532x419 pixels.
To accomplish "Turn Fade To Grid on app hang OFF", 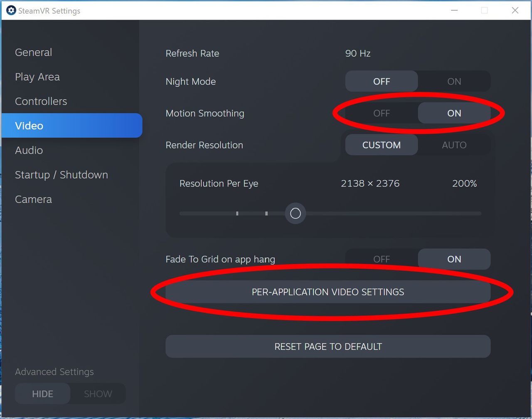I will tap(382, 259).
